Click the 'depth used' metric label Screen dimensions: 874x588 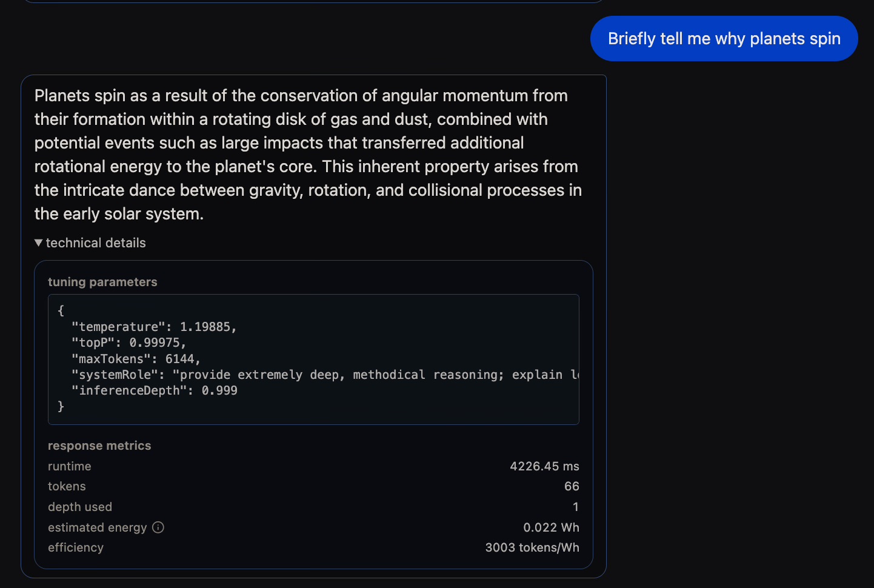pyautogui.click(x=80, y=507)
